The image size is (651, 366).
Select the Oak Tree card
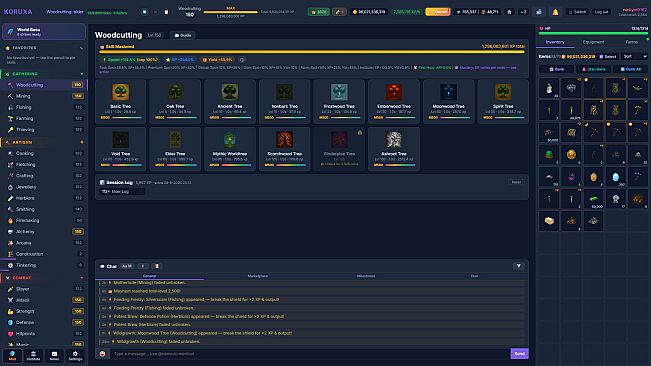[175, 102]
